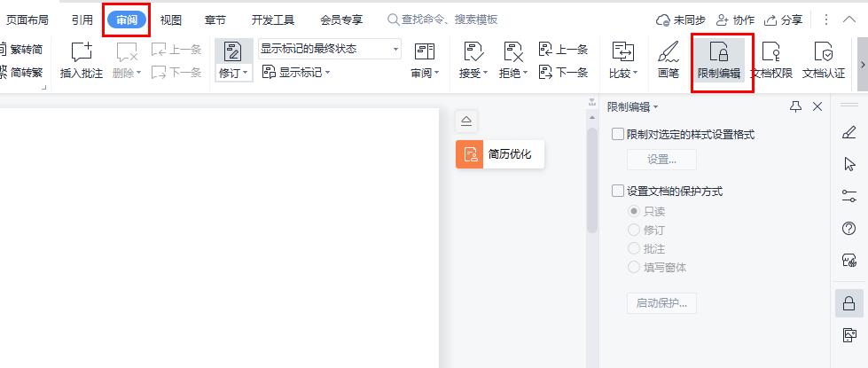The height and width of the screenshot is (368, 868).
Task: Expand the 接受 dropdown arrow
Action: [x=486, y=73]
